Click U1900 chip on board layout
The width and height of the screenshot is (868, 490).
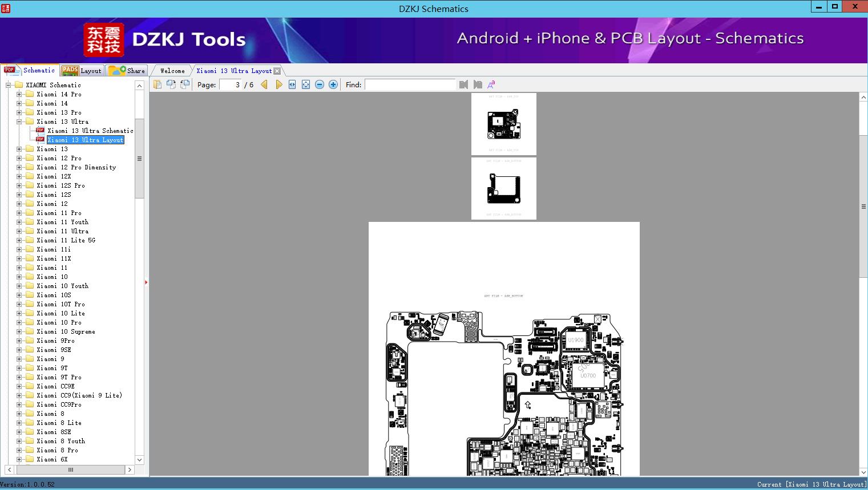(x=576, y=340)
